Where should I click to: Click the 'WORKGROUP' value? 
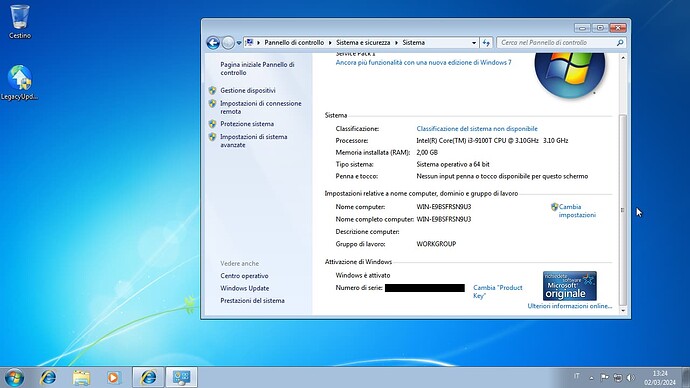pos(436,244)
